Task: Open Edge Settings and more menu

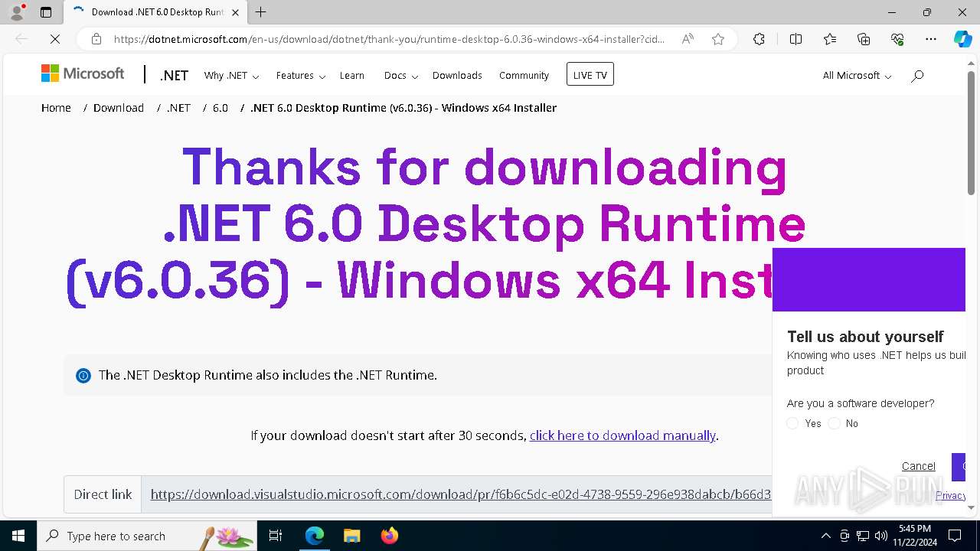Action: pyautogui.click(x=931, y=39)
